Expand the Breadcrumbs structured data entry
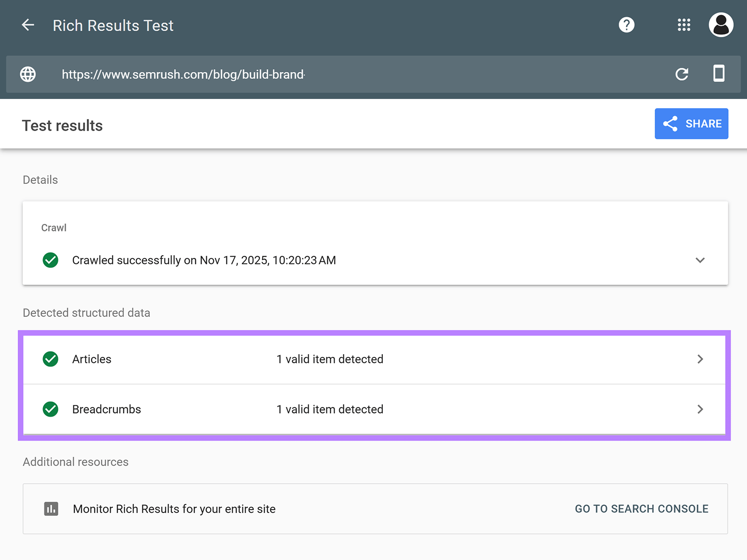This screenshot has width=747, height=560. [x=700, y=409]
